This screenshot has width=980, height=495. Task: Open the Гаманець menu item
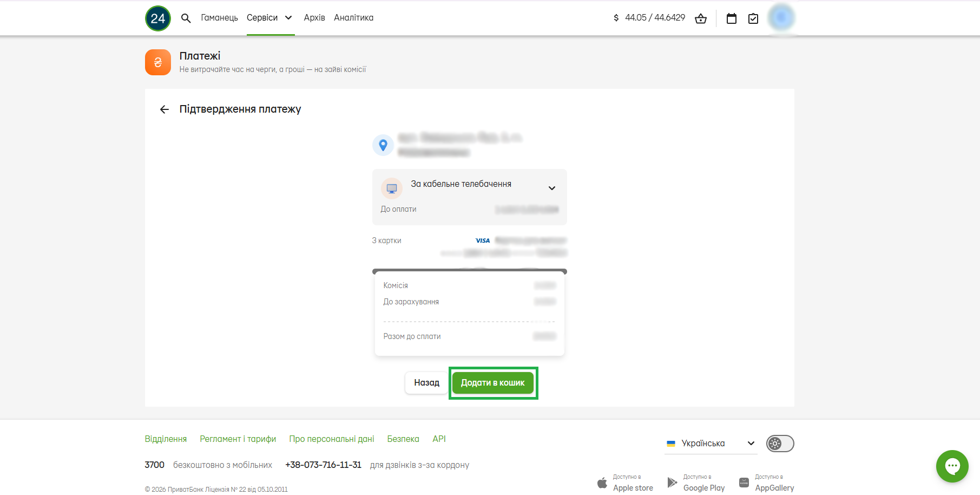click(x=219, y=18)
